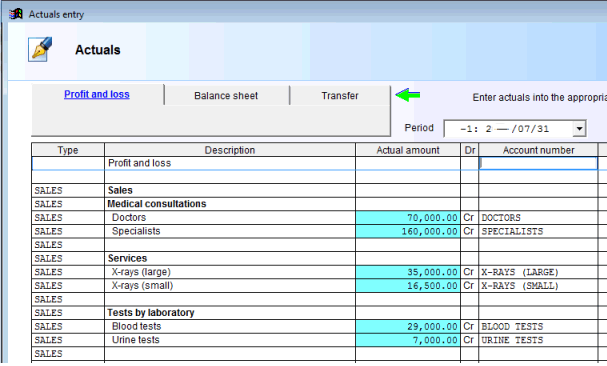607x366 pixels.
Task: Click the bold Sales description row
Action: click(230, 190)
